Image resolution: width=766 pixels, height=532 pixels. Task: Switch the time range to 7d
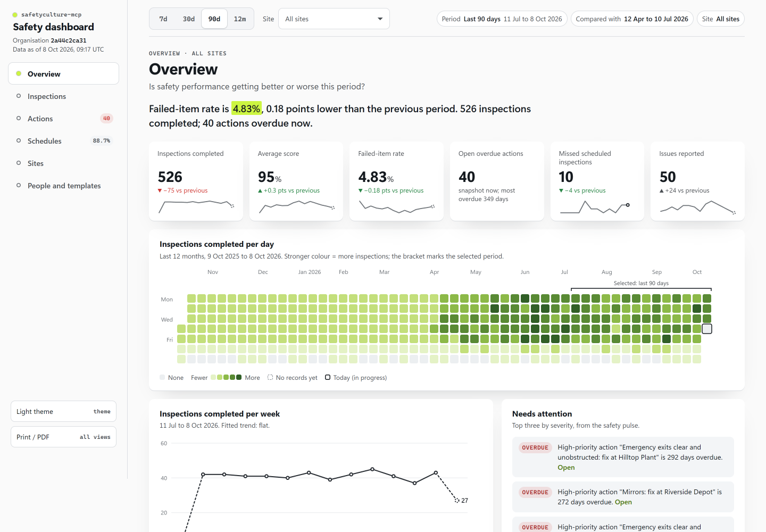pyautogui.click(x=163, y=19)
